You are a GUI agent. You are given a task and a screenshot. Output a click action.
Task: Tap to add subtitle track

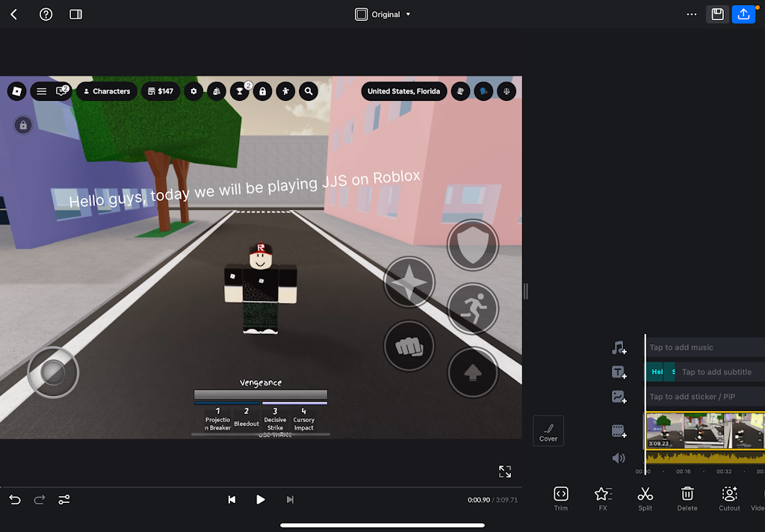click(x=721, y=372)
